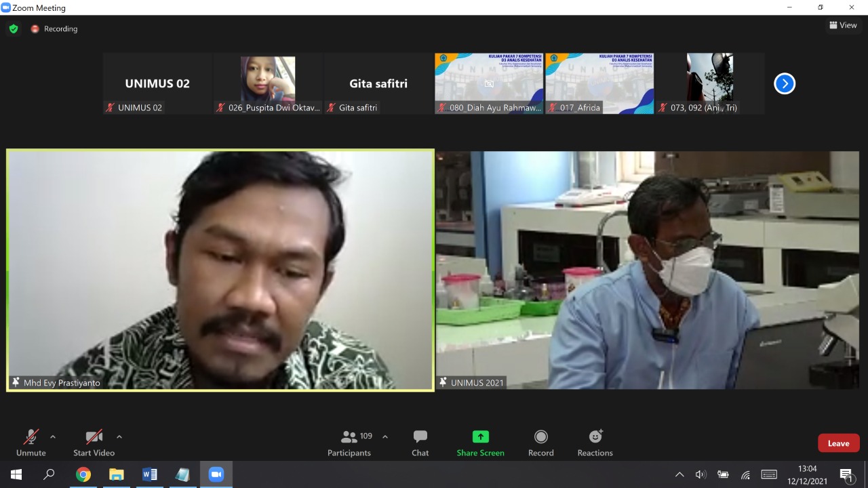Open video options arrow beside Start Video
Viewport: 868px width, 488px height.
click(119, 437)
